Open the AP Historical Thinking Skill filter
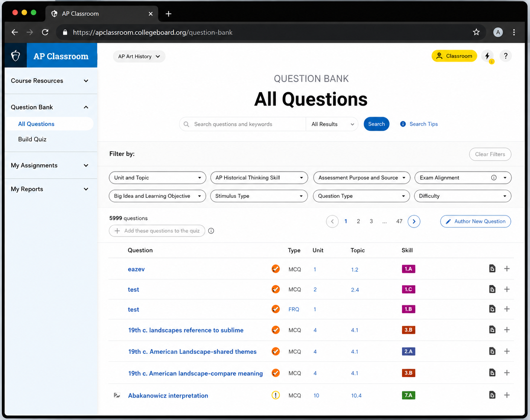 pyautogui.click(x=259, y=178)
